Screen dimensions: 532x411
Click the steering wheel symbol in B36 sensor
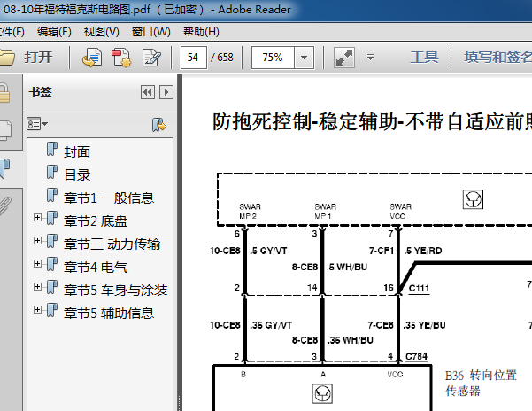[322, 393]
